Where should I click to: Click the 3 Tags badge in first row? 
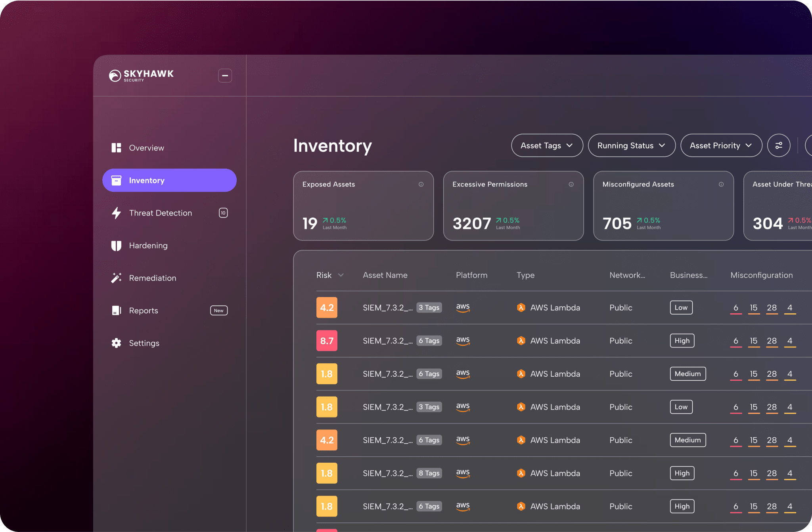point(429,307)
